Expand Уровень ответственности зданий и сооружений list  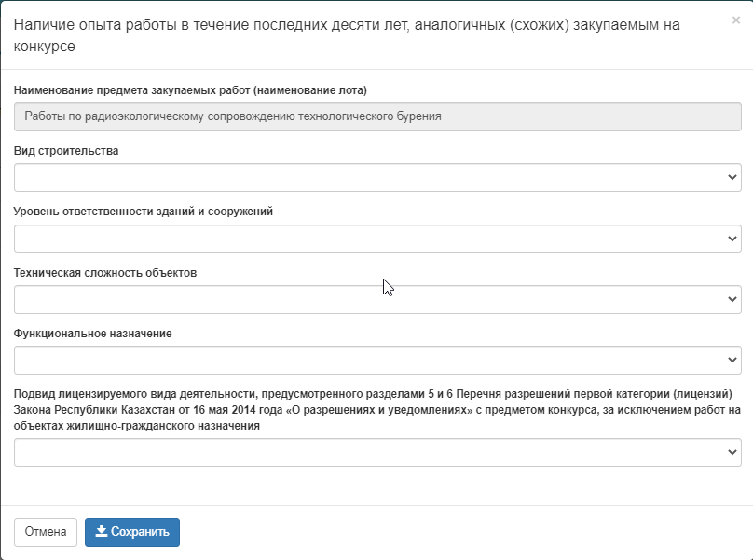coord(377,239)
